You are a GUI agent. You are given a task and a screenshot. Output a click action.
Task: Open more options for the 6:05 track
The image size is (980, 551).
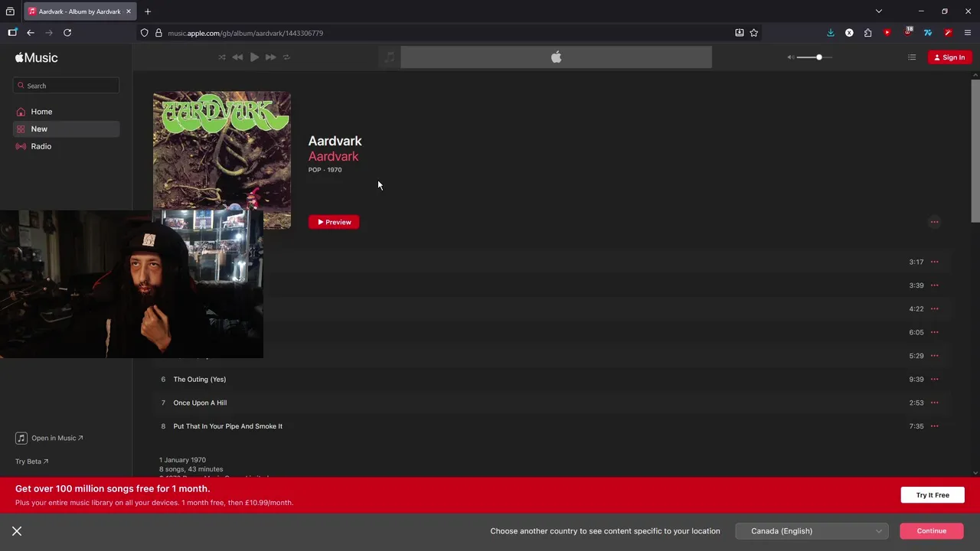(934, 332)
